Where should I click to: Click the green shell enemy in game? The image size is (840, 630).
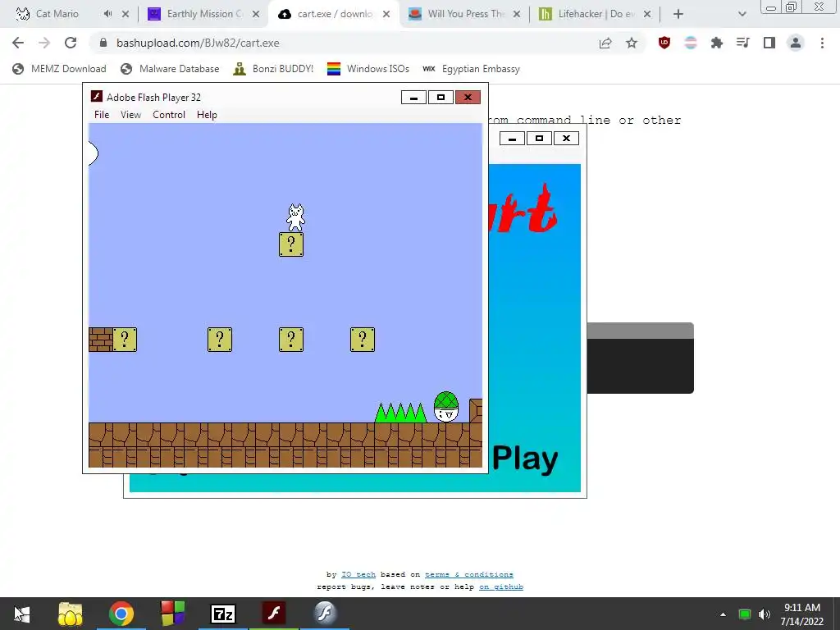coord(446,407)
